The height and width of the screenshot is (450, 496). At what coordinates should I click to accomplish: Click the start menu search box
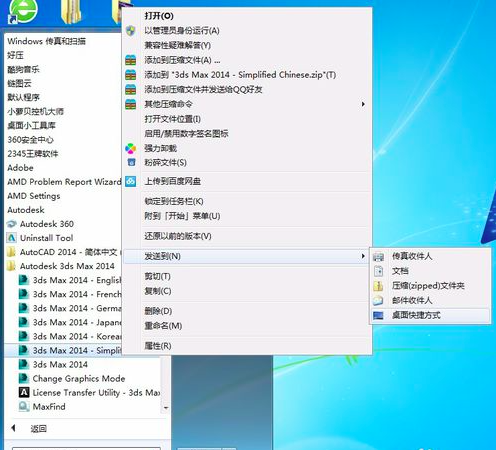tap(86, 448)
